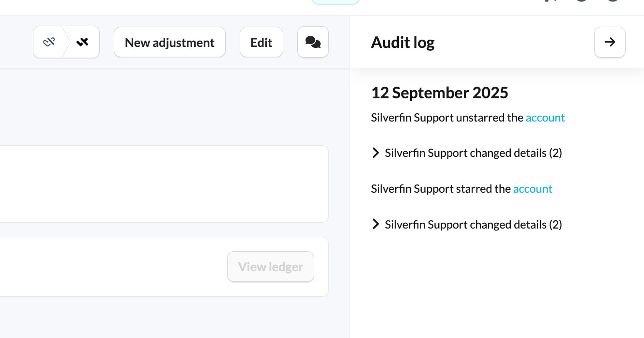This screenshot has height=338, width=644.
Task: Open the account link in starred entry
Action: [533, 189]
